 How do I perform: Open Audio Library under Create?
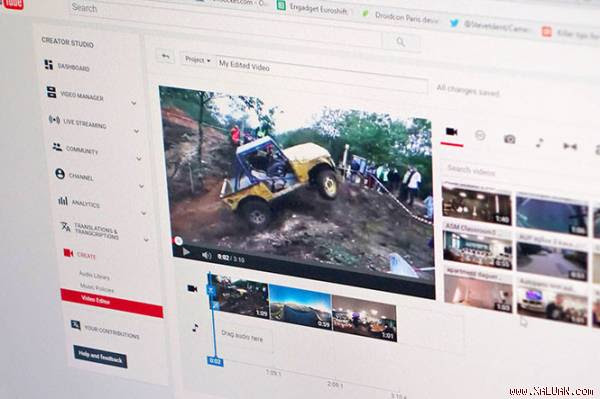[95, 275]
